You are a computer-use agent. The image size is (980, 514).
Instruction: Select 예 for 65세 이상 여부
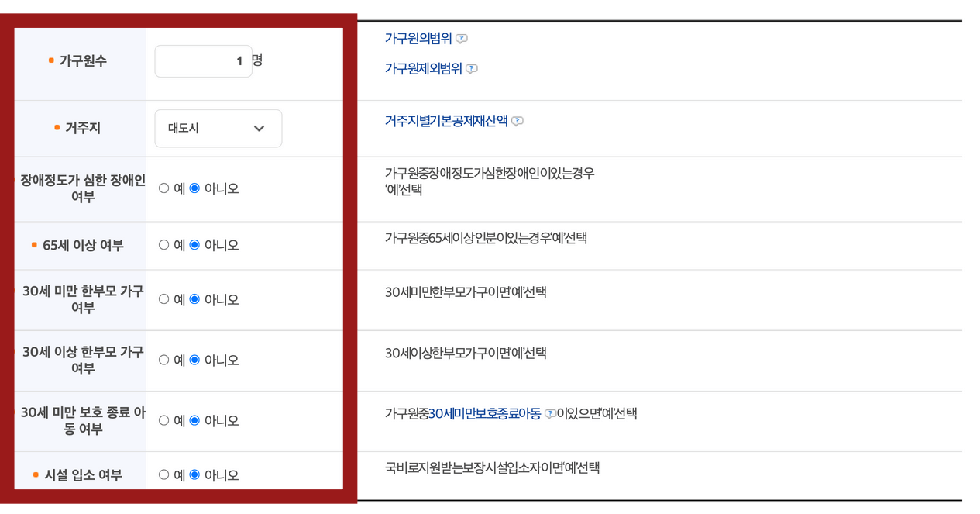click(x=163, y=245)
